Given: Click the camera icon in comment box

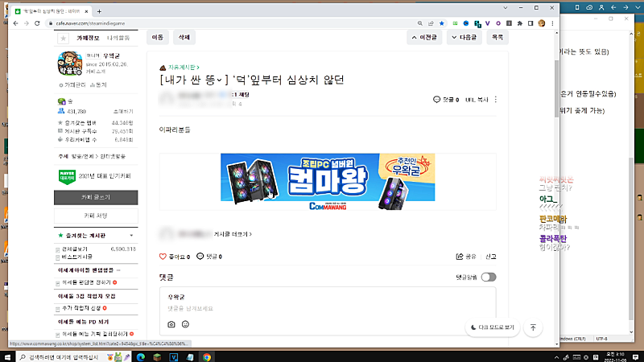Looking at the screenshot, I should [x=171, y=324].
